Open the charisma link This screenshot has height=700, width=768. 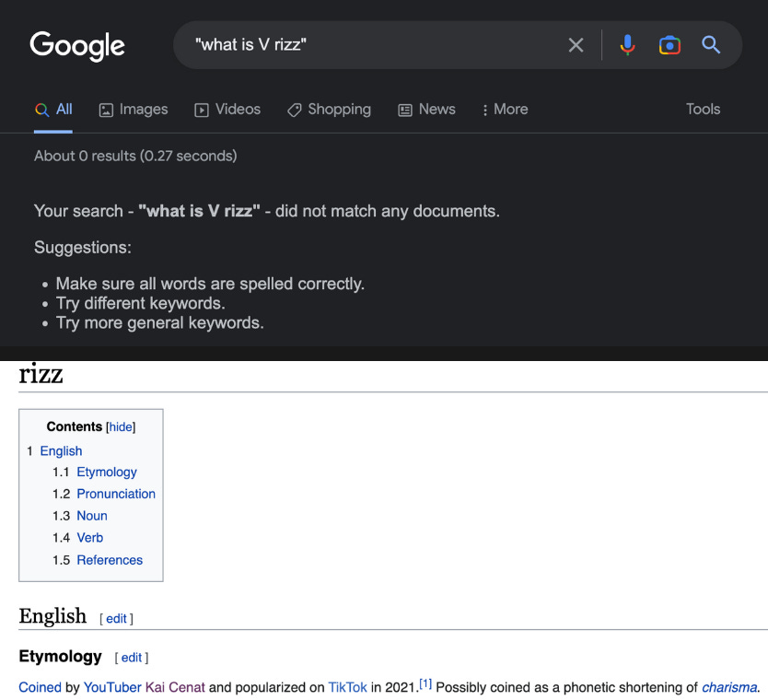[x=729, y=687]
